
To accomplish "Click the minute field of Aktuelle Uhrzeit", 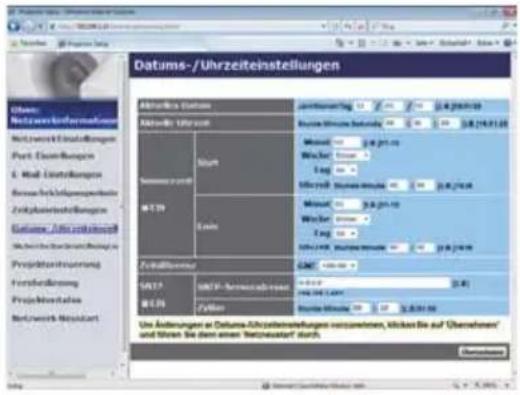I will tap(421, 123).
